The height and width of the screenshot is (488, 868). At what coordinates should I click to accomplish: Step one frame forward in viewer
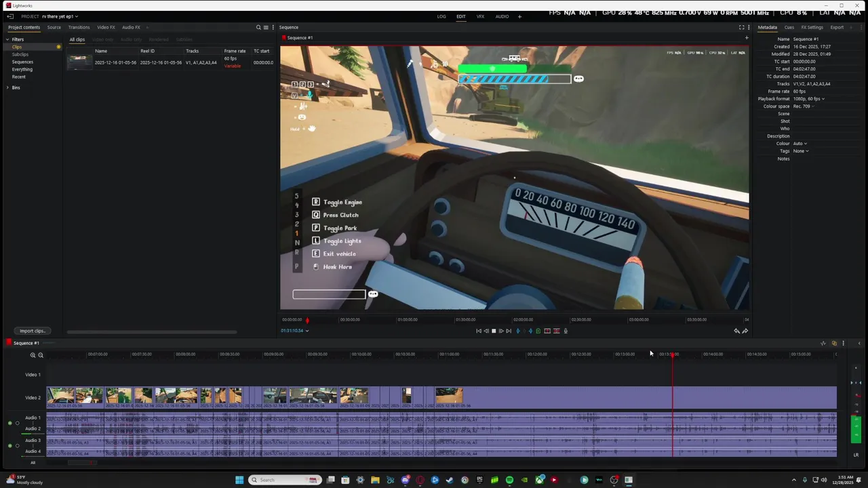pyautogui.click(x=501, y=331)
